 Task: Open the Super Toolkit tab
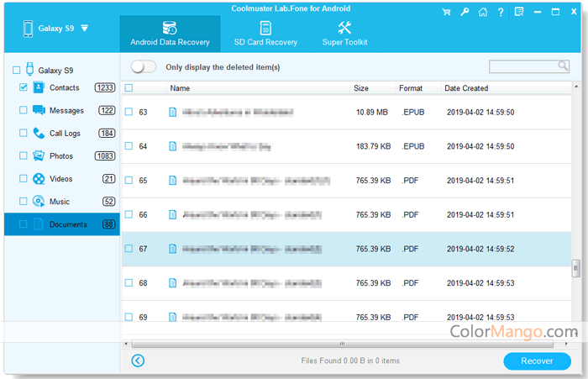(x=344, y=34)
